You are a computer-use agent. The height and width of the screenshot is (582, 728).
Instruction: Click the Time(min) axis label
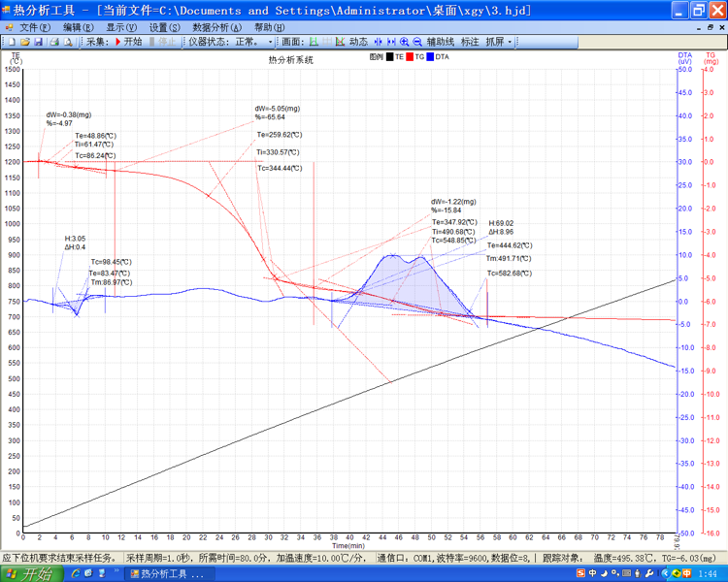tap(348, 546)
